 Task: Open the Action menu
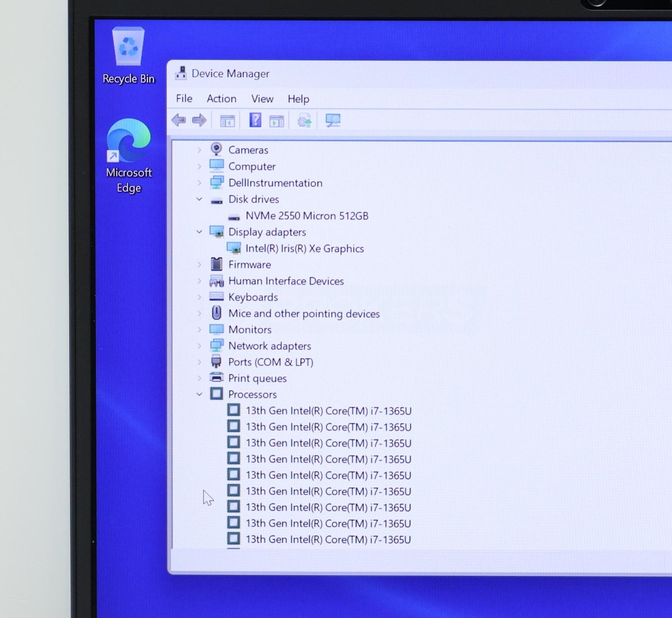click(221, 99)
